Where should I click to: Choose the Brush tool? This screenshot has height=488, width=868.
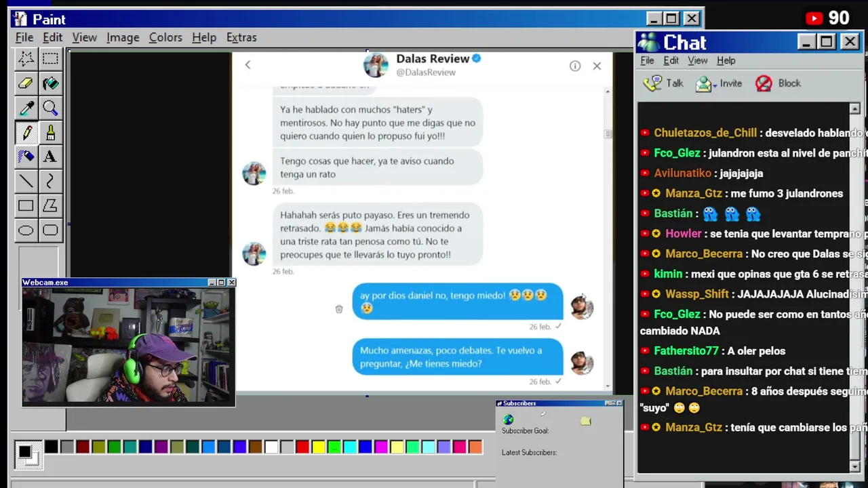pos(50,132)
